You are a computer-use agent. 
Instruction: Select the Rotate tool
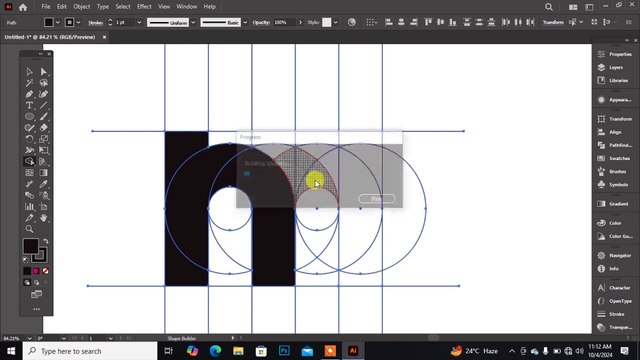[29, 139]
